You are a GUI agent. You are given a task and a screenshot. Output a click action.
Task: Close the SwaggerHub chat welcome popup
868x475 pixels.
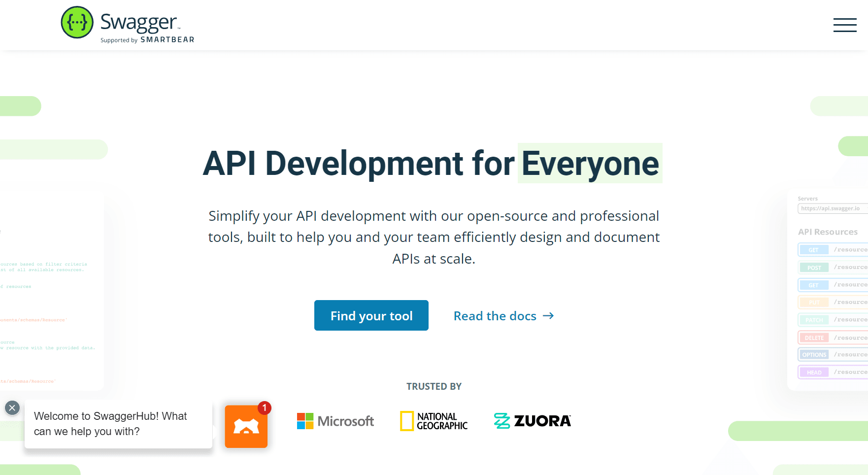(12, 408)
